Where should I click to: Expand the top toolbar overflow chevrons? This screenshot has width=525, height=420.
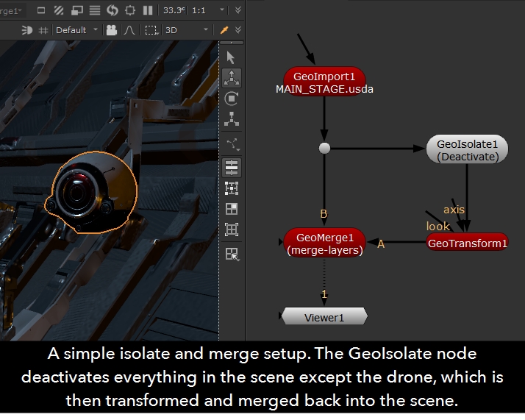237,10
